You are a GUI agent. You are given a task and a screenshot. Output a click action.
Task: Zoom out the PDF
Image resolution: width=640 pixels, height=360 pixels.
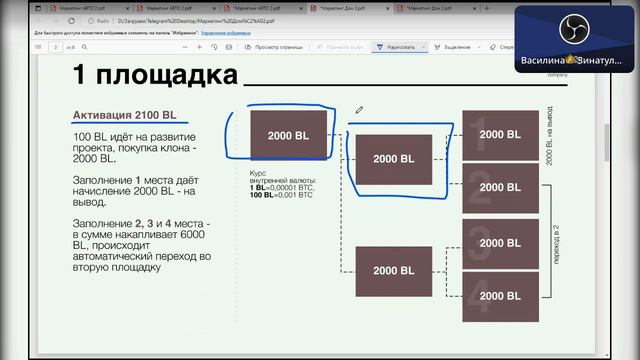[x=185, y=47]
